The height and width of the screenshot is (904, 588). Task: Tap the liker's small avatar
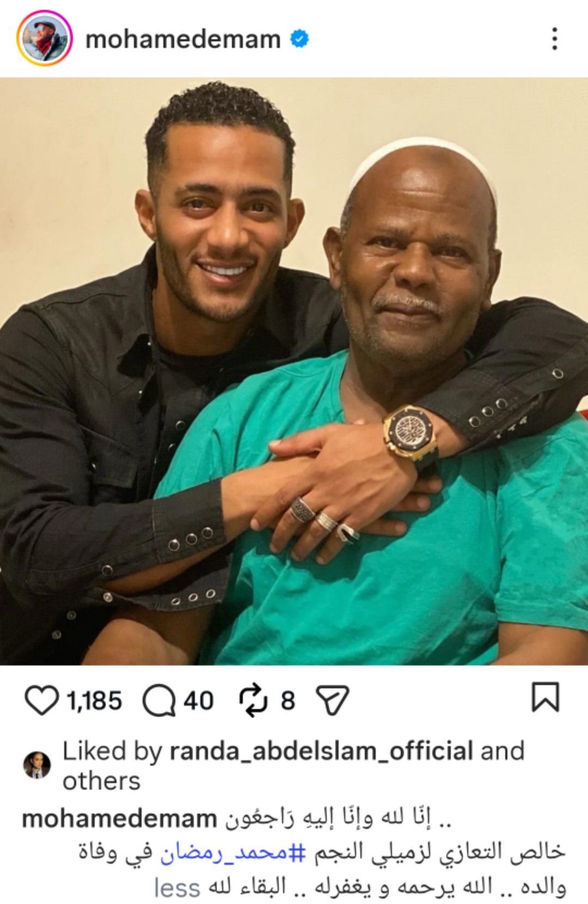pyautogui.click(x=37, y=765)
